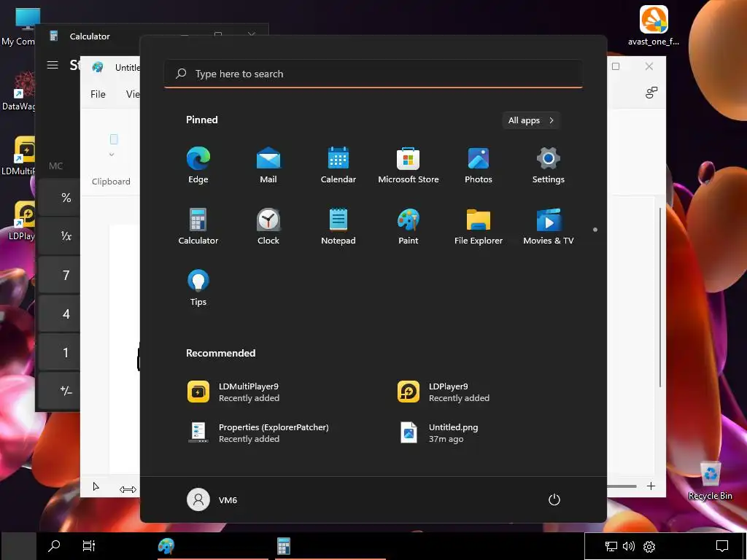Open Task View on the taskbar
The height and width of the screenshot is (560, 747).
click(x=88, y=545)
